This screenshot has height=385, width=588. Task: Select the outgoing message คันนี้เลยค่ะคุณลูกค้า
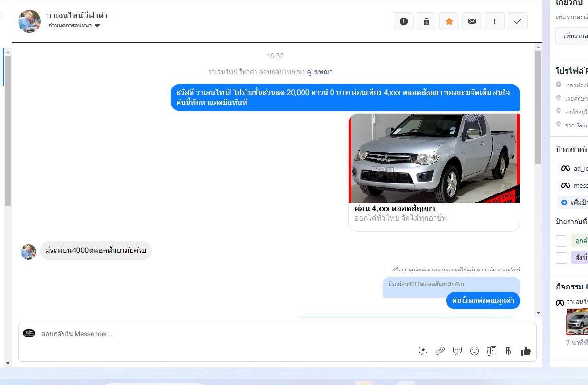coord(483,301)
